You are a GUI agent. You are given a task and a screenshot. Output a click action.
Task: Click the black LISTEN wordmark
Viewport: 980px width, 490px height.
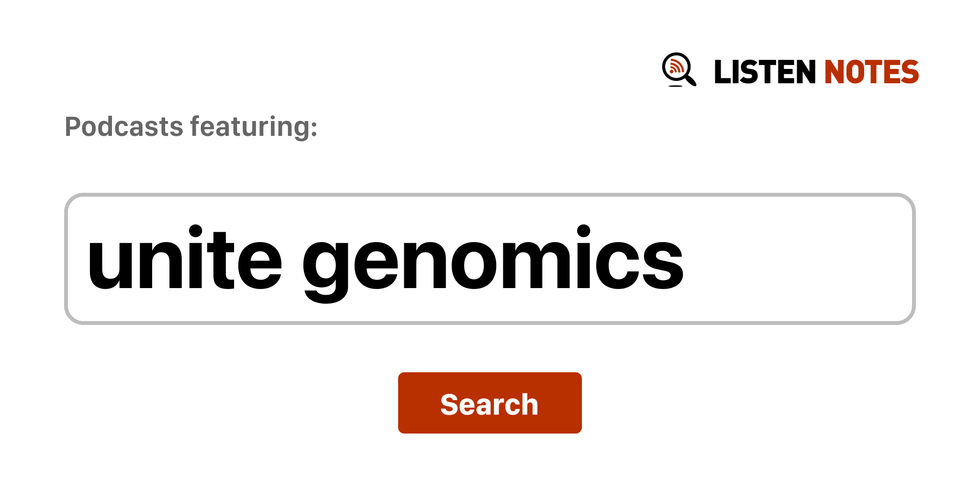point(764,72)
